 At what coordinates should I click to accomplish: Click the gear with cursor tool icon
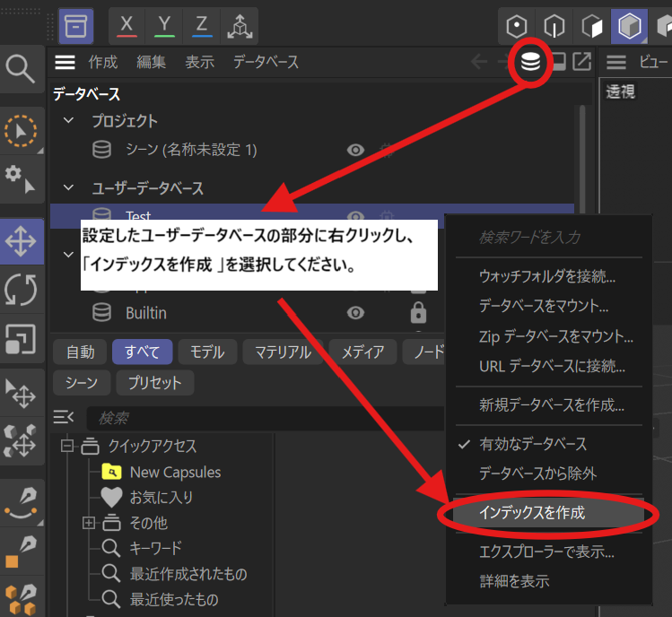coord(21,179)
